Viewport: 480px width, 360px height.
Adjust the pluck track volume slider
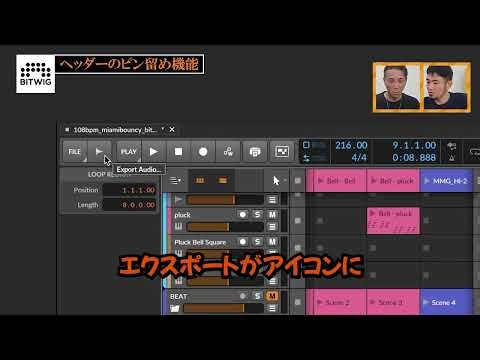[225, 227]
